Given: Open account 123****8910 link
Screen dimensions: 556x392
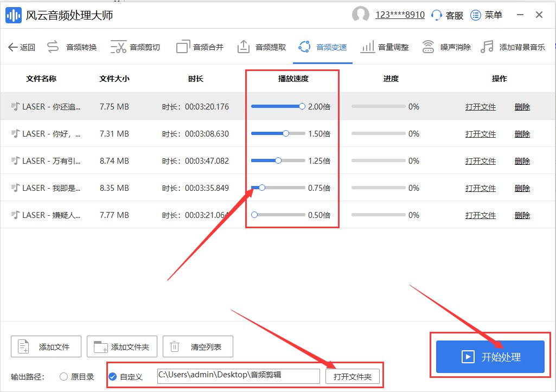Looking at the screenshot, I should click(x=400, y=15).
